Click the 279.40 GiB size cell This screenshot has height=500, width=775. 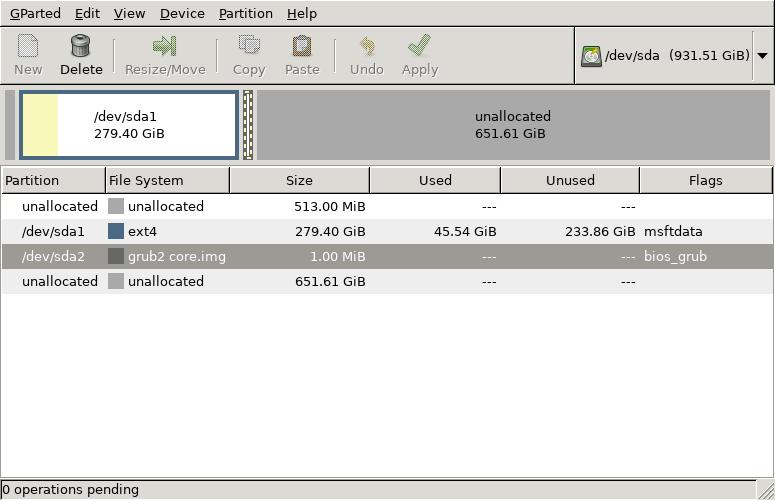[x=330, y=231]
